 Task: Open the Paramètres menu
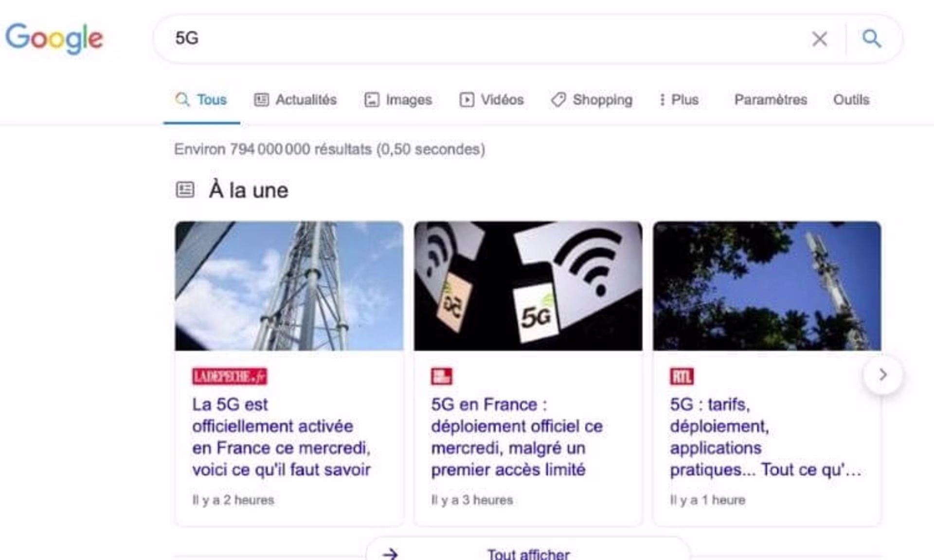tap(770, 100)
